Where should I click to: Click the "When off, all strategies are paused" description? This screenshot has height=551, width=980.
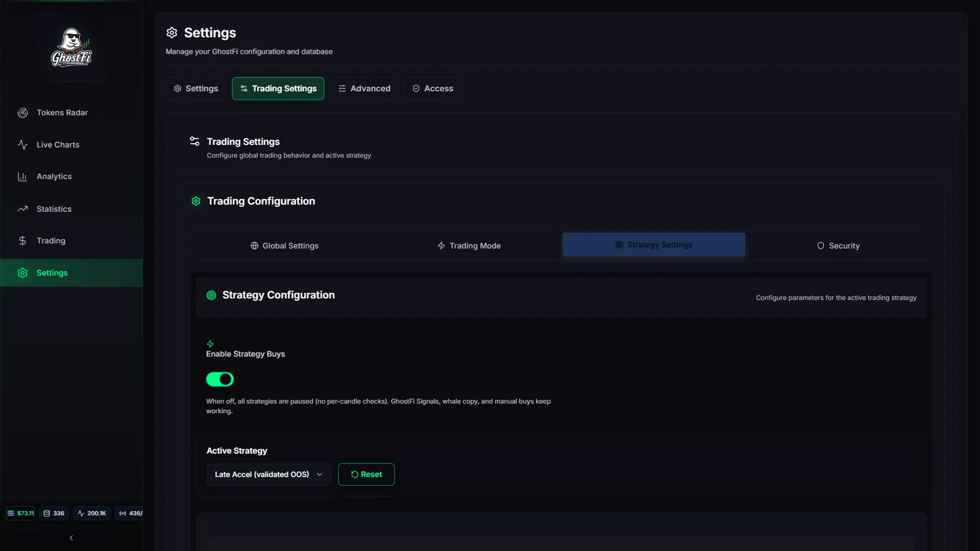click(x=379, y=406)
